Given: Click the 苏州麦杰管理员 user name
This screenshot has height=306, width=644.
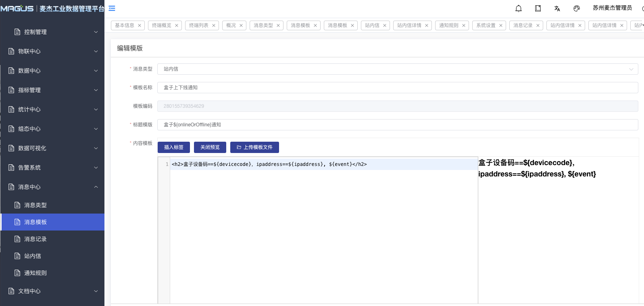Looking at the screenshot, I should coord(612,8).
